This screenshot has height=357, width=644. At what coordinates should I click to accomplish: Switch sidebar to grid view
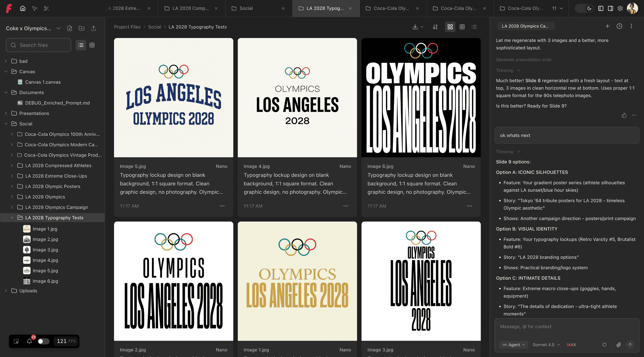click(x=92, y=45)
